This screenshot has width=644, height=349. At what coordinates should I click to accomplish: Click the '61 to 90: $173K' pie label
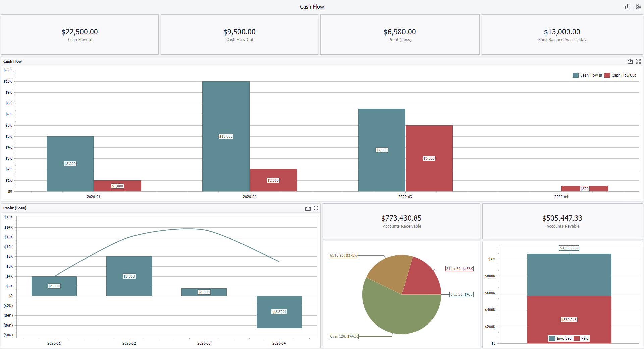coord(343,255)
